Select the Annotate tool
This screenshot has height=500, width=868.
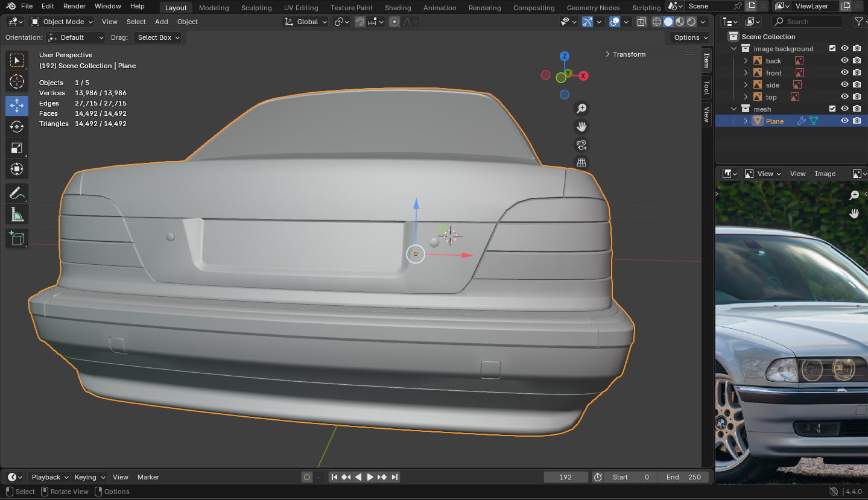[17, 194]
